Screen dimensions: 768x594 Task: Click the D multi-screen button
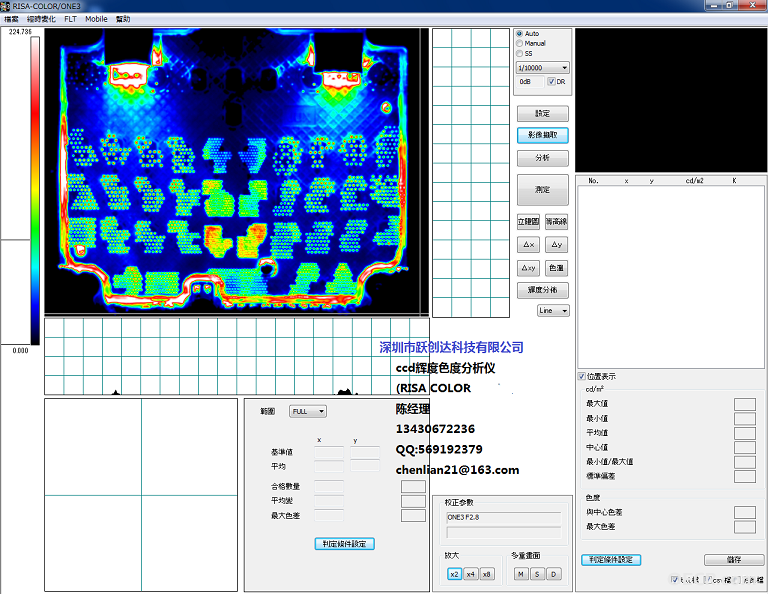click(553, 574)
